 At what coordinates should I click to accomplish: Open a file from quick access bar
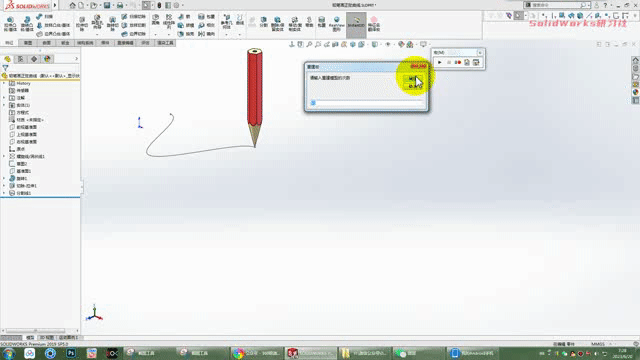pyautogui.click(x=93, y=5)
